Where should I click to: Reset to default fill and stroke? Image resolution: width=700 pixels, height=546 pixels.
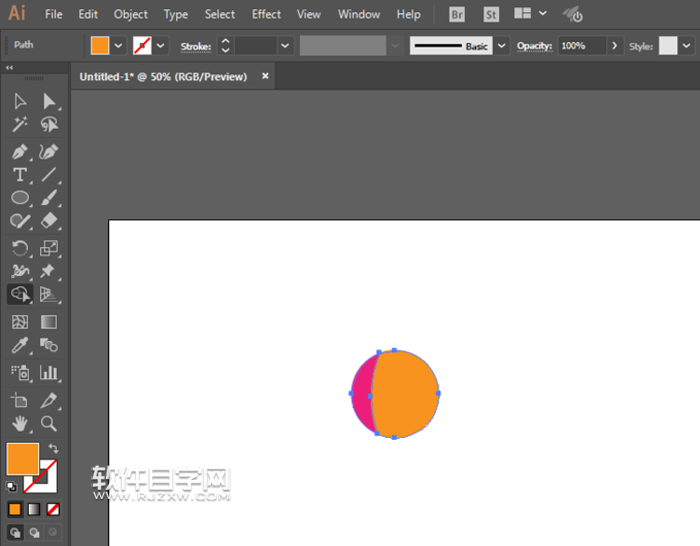12,487
